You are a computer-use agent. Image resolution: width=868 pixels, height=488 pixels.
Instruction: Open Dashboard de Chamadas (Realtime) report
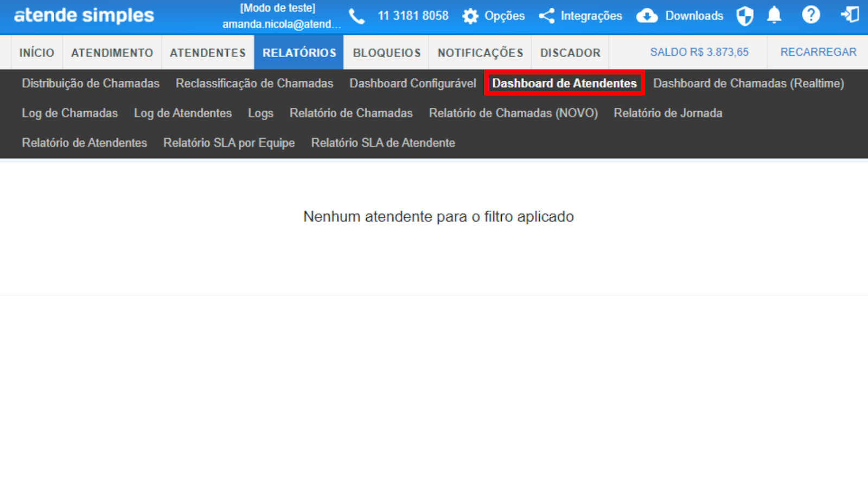[748, 84]
